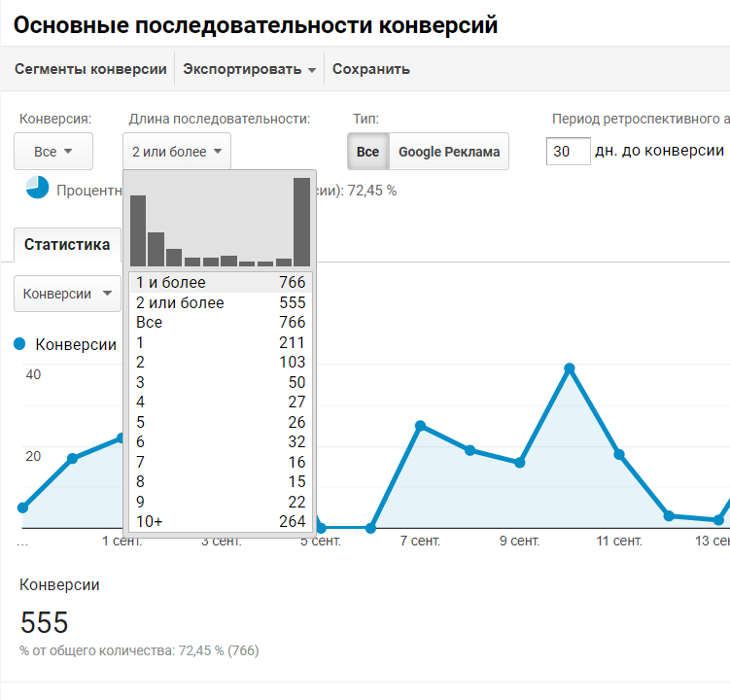The image size is (730, 700).
Task: Click the chart peak data point
Action: (570, 368)
